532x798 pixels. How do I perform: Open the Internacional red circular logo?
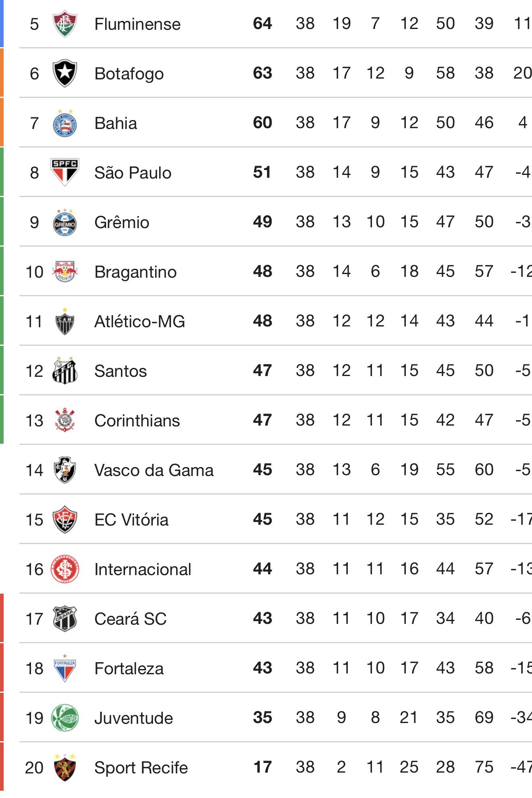coord(65,569)
